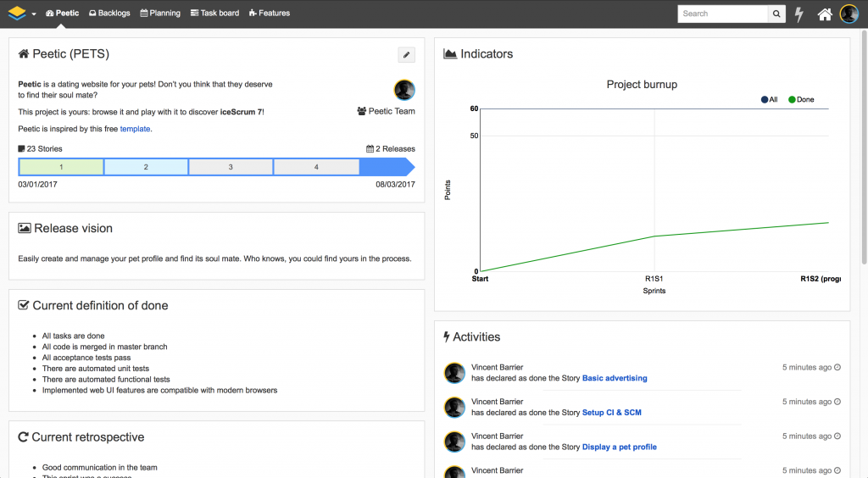The image size is (868, 478).
Task: Open the lightning bolt activity icon
Action: [x=798, y=14]
